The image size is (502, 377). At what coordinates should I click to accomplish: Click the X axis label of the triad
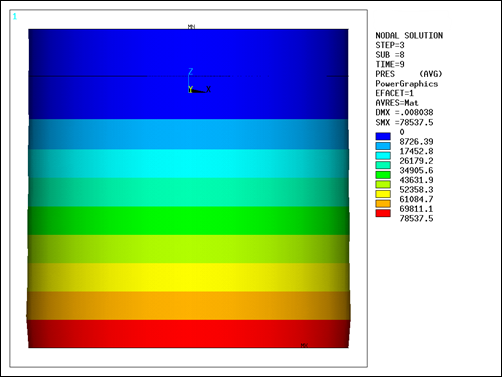[x=208, y=89]
